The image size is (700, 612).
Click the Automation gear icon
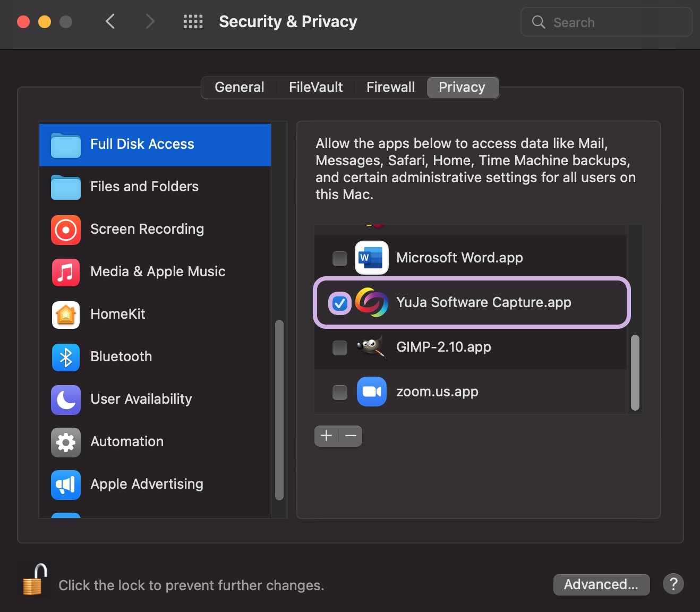pyautogui.click(x=66, y=442)
